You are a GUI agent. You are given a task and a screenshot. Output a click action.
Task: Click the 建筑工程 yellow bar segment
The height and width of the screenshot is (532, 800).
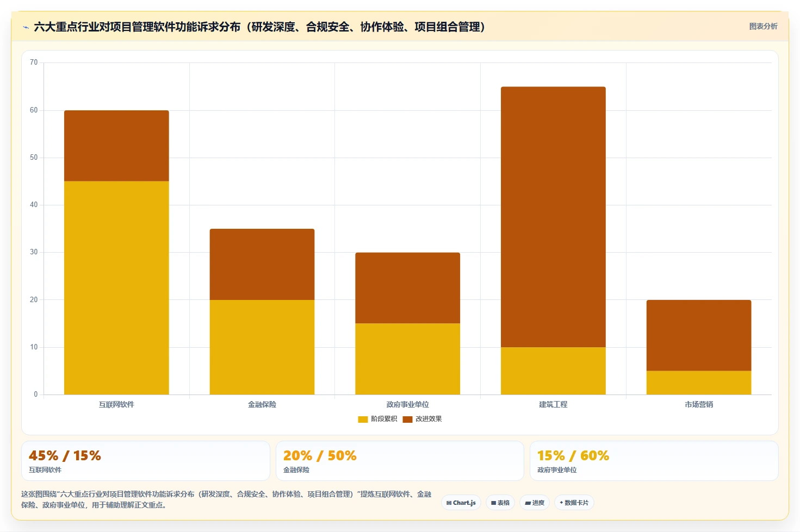(x=553, y=371)
